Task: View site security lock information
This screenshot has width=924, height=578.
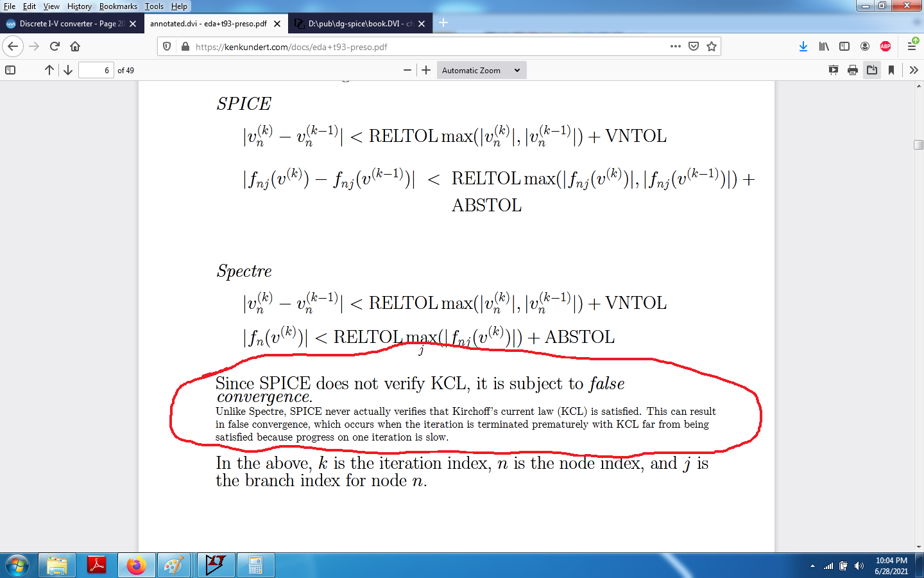Action: point(185,46)
